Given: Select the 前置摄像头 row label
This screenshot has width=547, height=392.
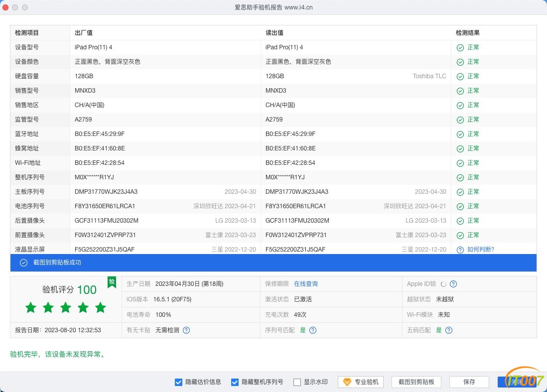Looking at the screenshot, I should pos(30,235).
